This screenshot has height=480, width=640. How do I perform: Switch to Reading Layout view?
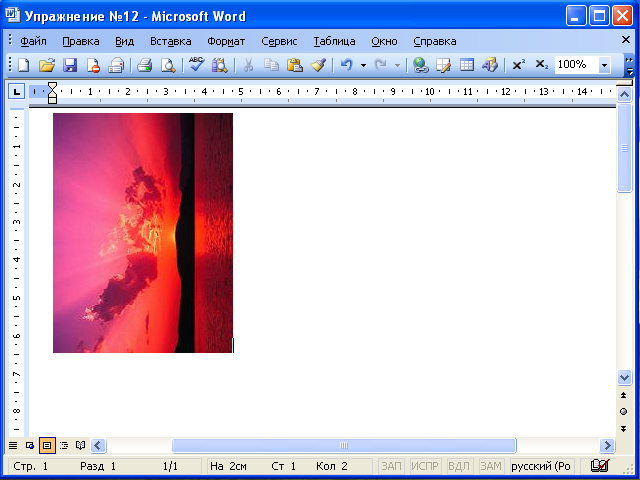(80, 445)
